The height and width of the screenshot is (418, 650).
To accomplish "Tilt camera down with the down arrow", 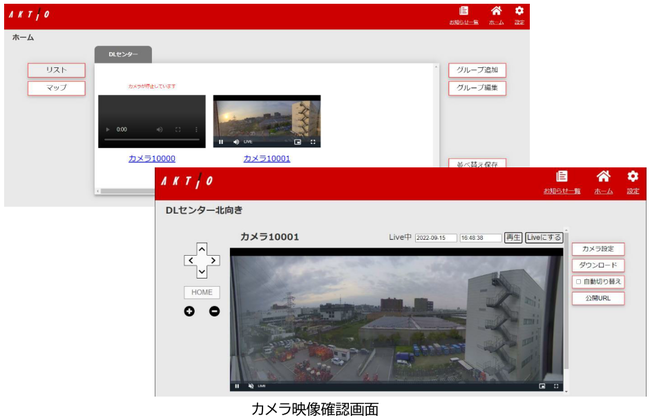I will [x=202, y=272].
